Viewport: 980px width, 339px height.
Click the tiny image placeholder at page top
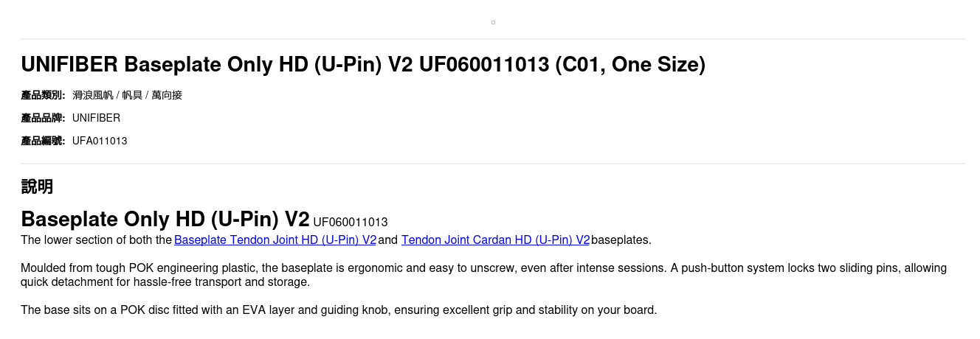[x=493, y=22]
